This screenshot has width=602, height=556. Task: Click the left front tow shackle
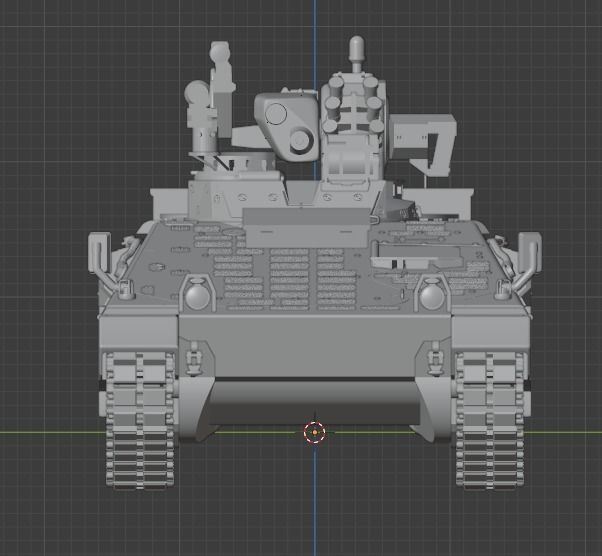click(194, 359)
